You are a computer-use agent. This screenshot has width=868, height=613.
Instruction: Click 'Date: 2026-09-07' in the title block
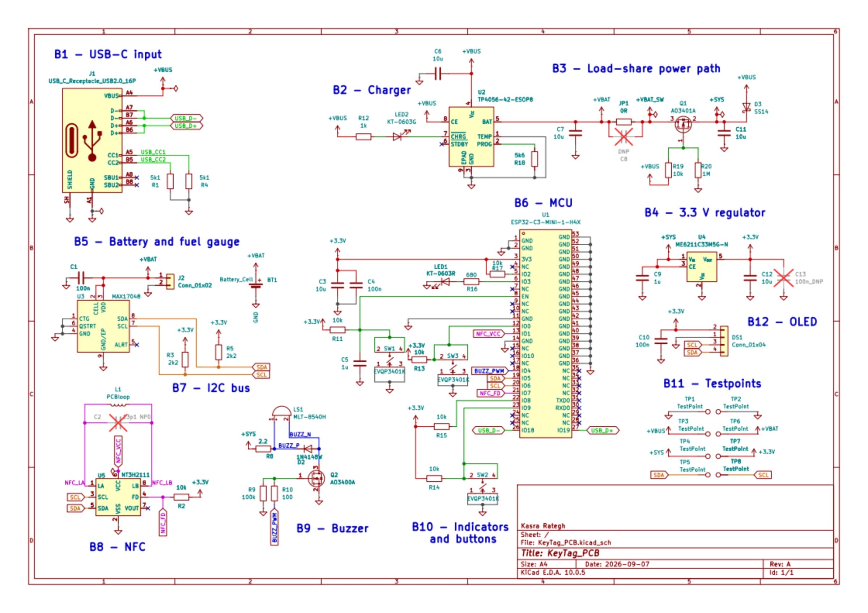(617, 564)
